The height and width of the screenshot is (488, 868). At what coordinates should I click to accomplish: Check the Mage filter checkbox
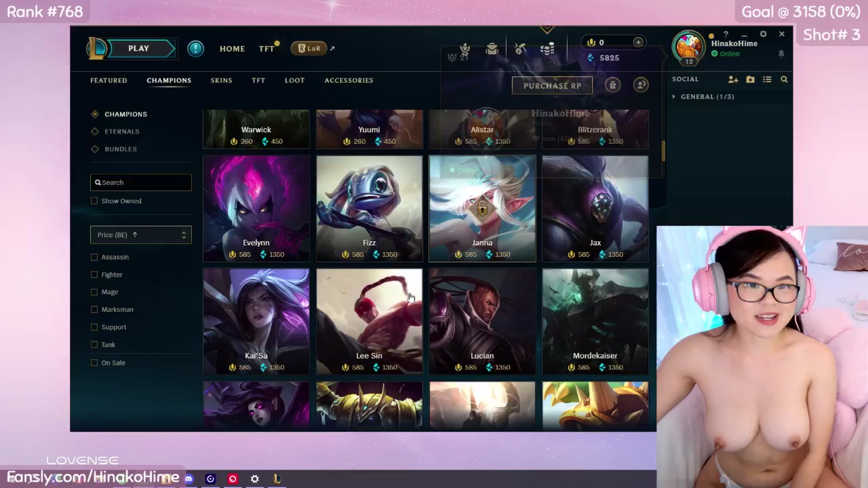coord(94,292)
